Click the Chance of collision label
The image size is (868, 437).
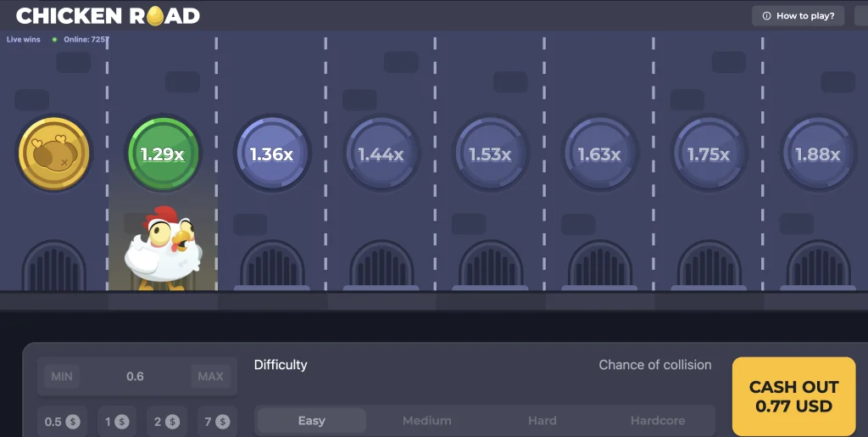655,365
